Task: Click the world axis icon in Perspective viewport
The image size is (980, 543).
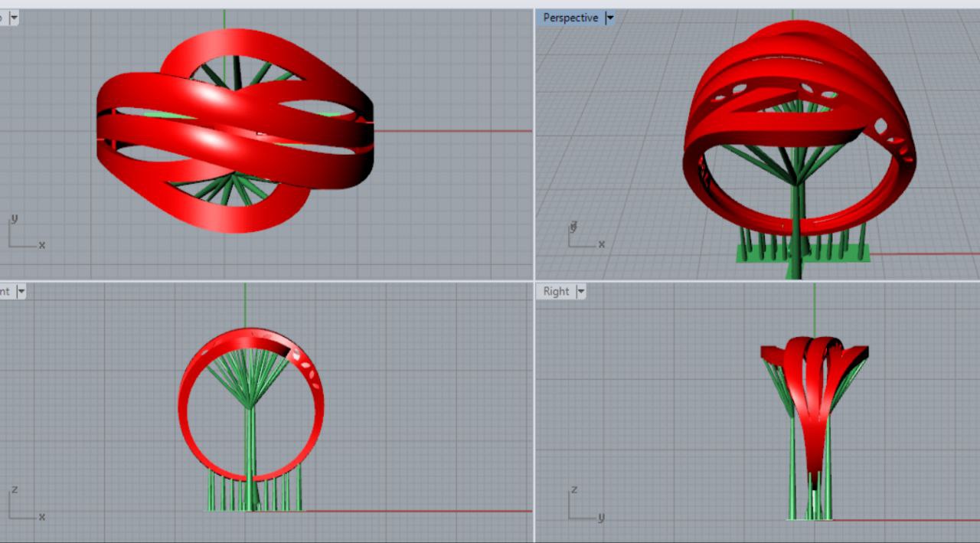Action: (x=585, y=235)
